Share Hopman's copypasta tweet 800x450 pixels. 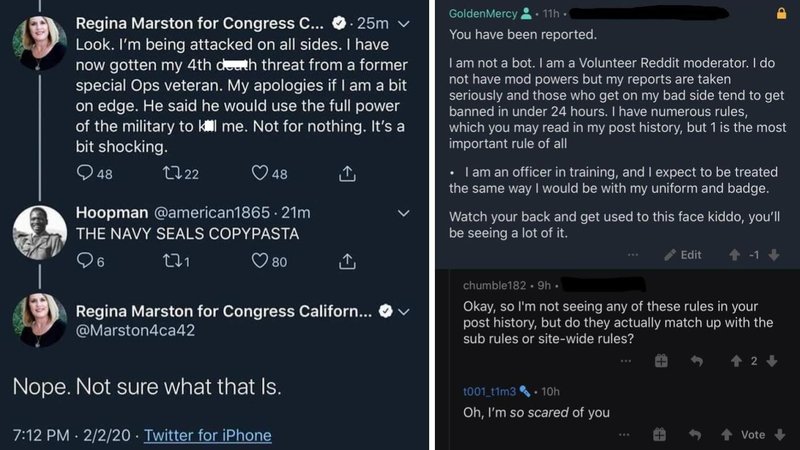pos(347,262)
